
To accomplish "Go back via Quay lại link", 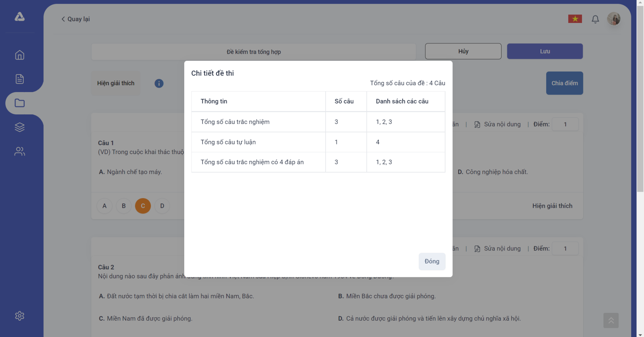I will [76, 19].
